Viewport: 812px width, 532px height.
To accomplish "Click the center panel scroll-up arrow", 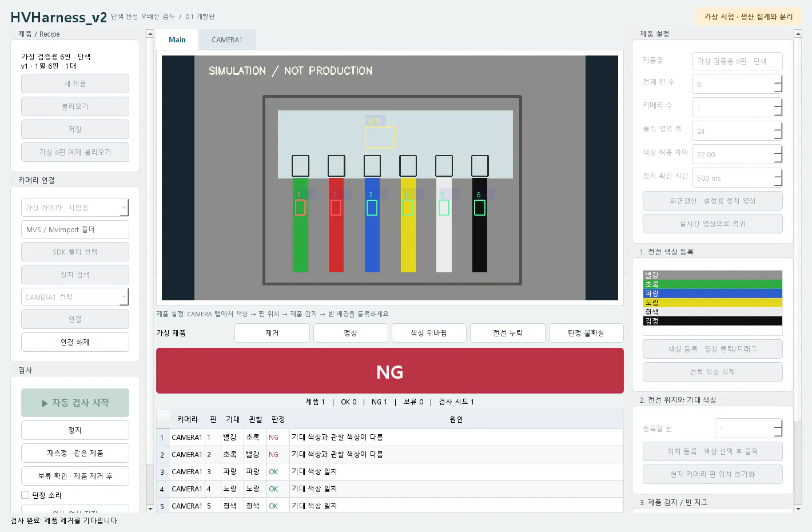I will pyautogui.click(x=150, y=34).
